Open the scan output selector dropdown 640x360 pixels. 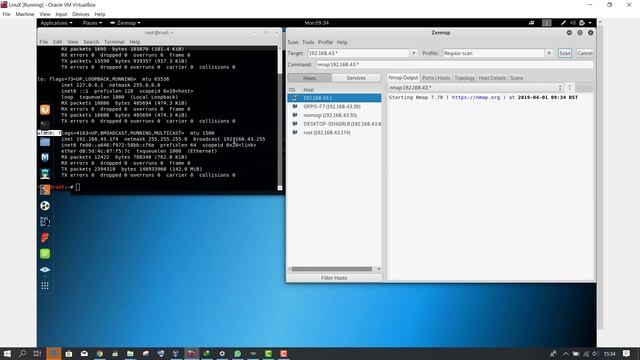tap(475, 88)
